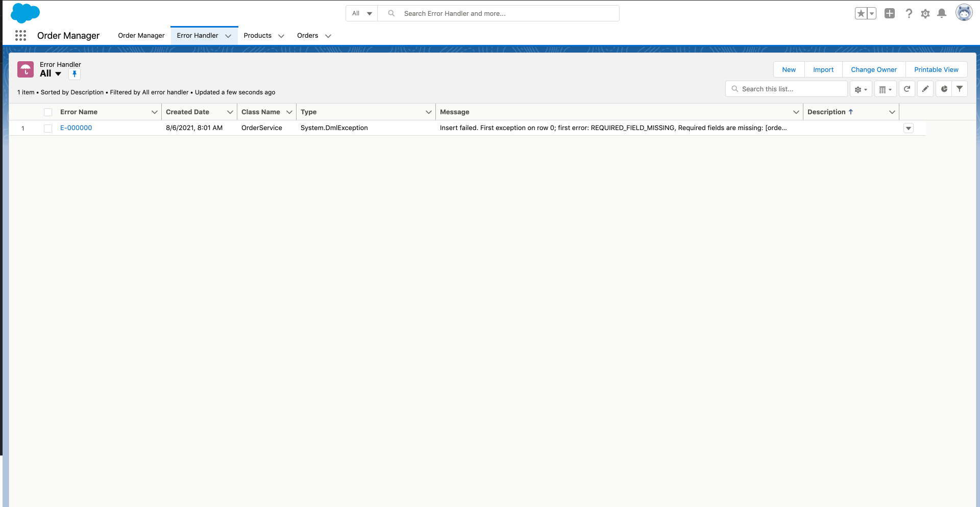The height and width of the screenshot is (507, 980).
Task: Go to the Error Handler tab
Action: point(198,36)
